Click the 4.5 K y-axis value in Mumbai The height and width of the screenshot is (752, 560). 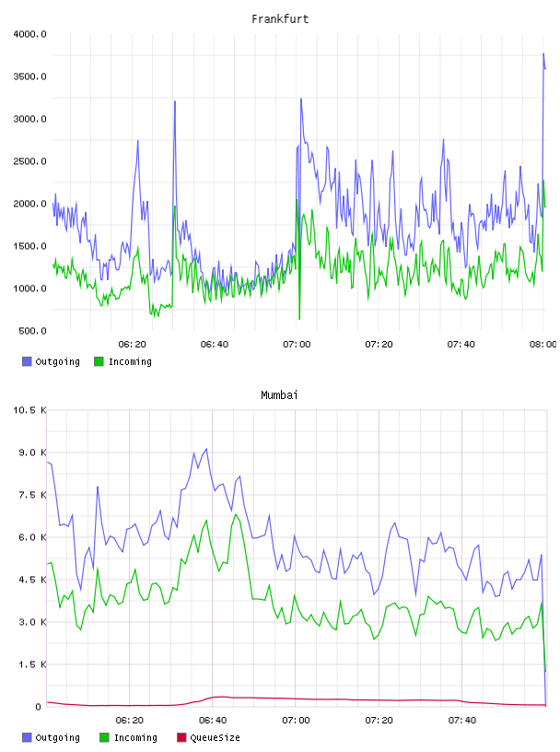click(x=32, y=580)
